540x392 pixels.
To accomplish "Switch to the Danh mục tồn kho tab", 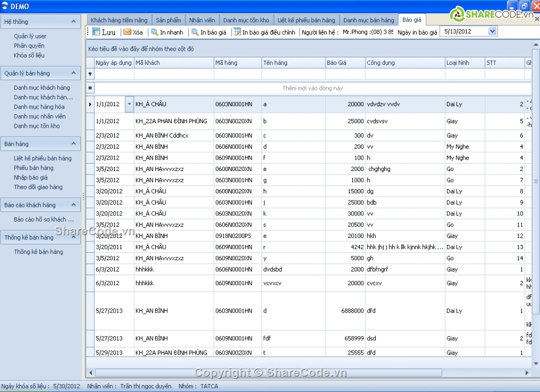I will [x=246, y=20].
